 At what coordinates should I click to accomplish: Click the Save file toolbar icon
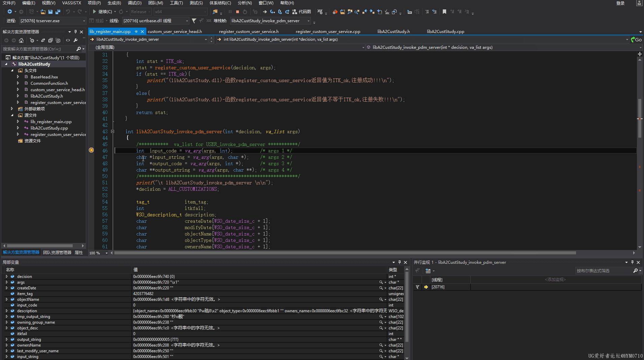(x=50, y=12)
